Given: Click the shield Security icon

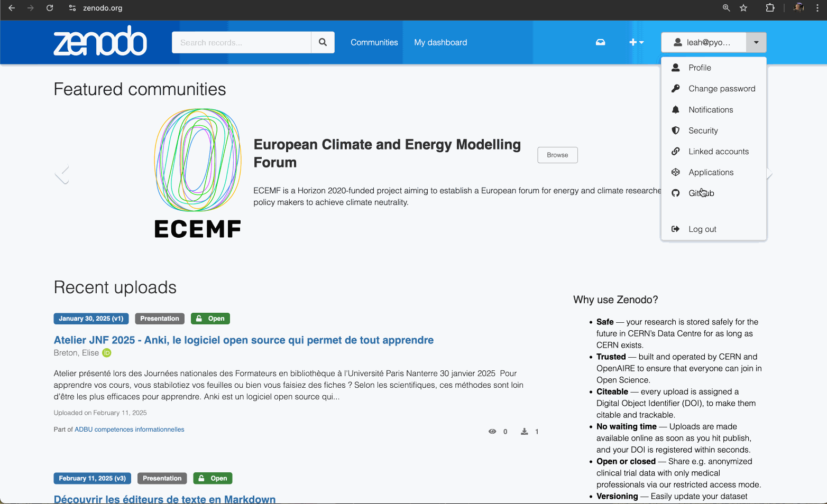Looking at the screenshot, I should [675, 130].
